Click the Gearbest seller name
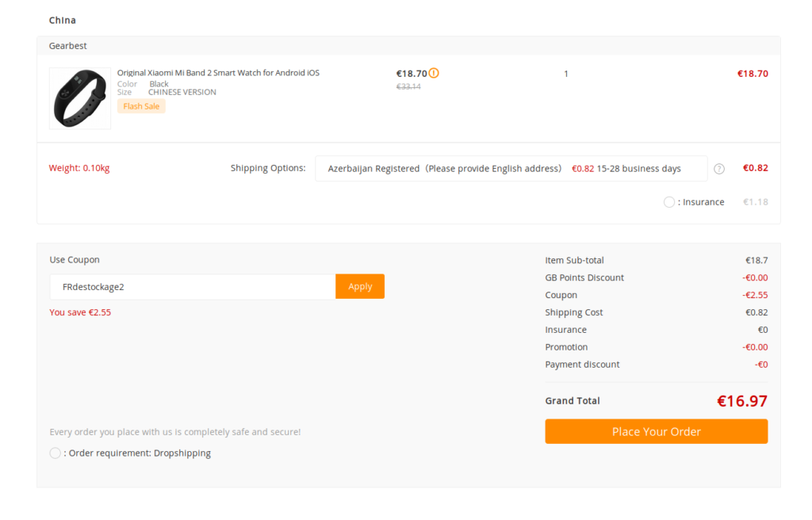 click(68, 45)
